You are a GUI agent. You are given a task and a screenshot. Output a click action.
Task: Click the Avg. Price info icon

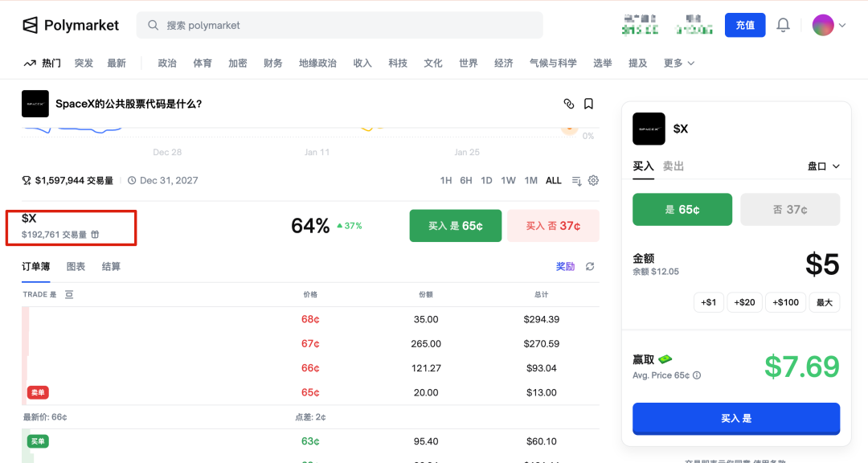(698, 374)
